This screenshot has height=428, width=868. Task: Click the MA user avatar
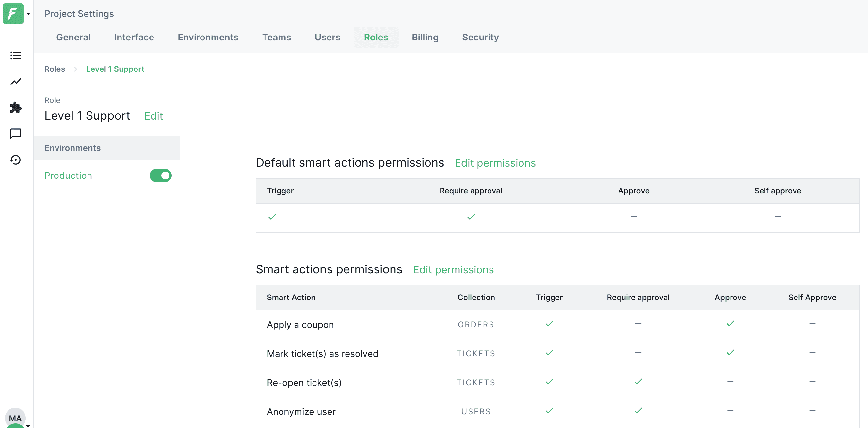tap(15, 418)
